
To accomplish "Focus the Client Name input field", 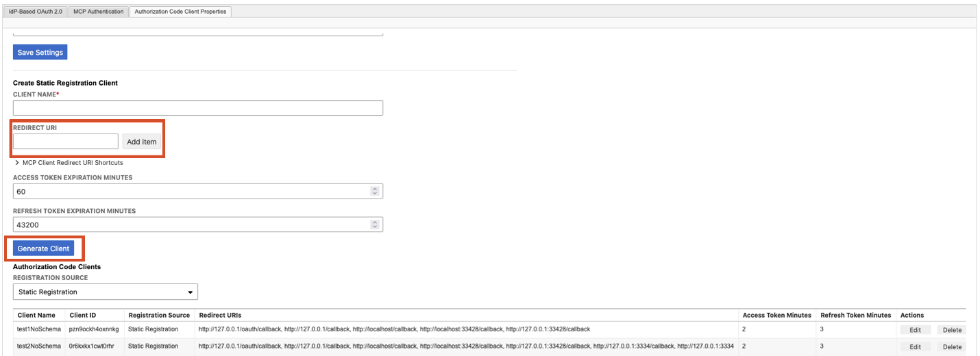I will pyautogui.click(x=198, y=107).
